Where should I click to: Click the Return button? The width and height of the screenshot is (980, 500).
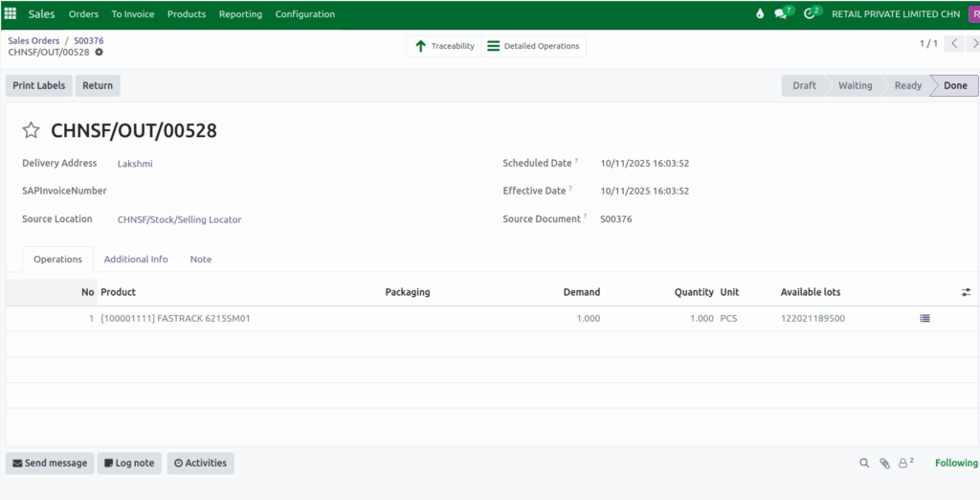[98, 85]
